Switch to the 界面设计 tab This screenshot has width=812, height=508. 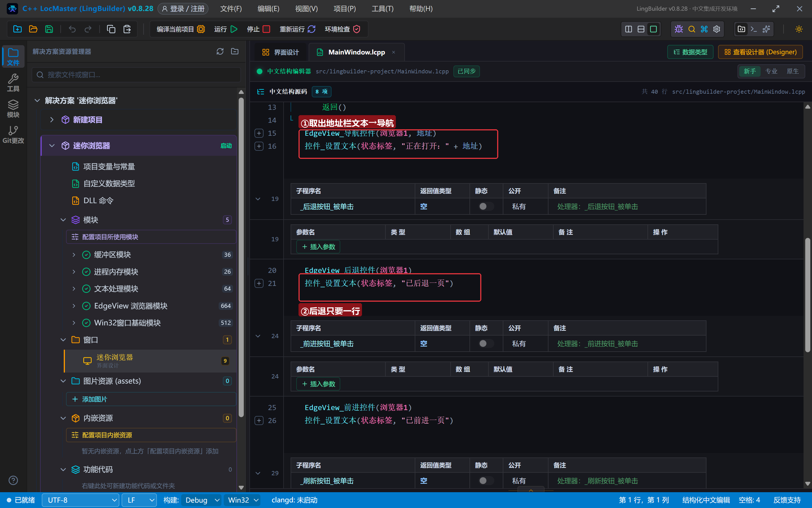coord(280,52)
